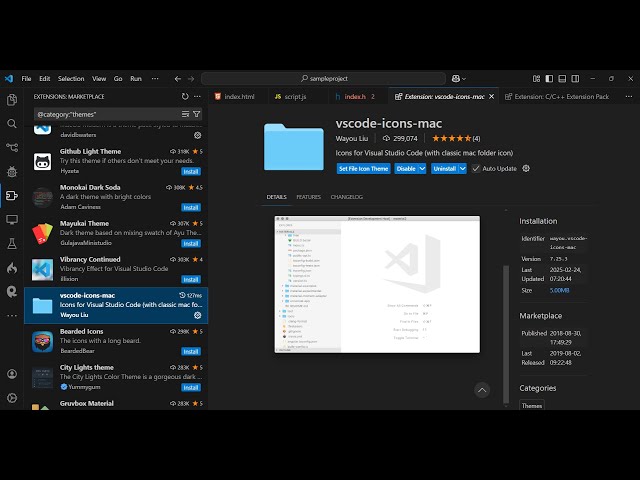This screenshot has height=480, width=640.
Task: Open the Explorer view in activity bar
Action: [12, 100]
